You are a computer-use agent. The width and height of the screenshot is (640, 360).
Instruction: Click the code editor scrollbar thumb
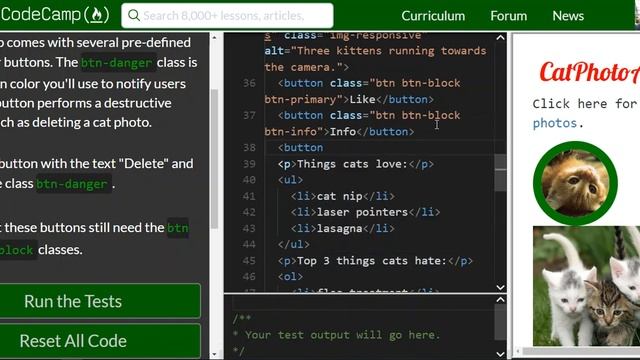(x=500, y=173)
